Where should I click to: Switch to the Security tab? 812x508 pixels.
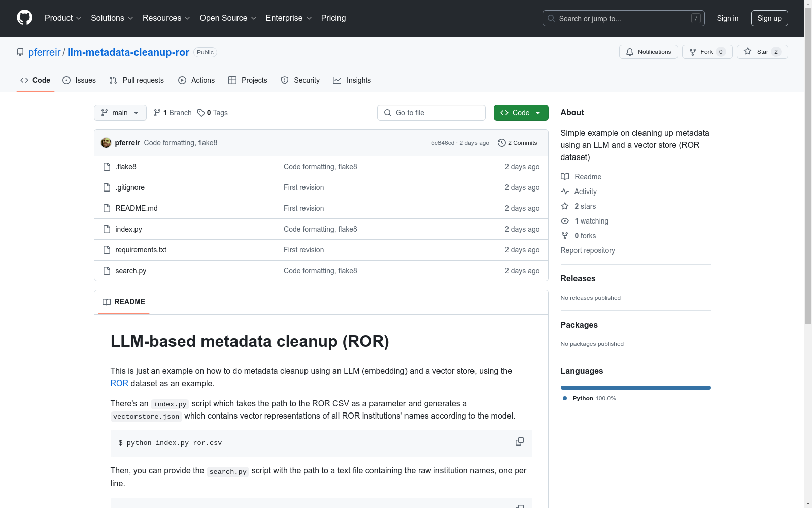pyautogui.click(x=300, y=80)
